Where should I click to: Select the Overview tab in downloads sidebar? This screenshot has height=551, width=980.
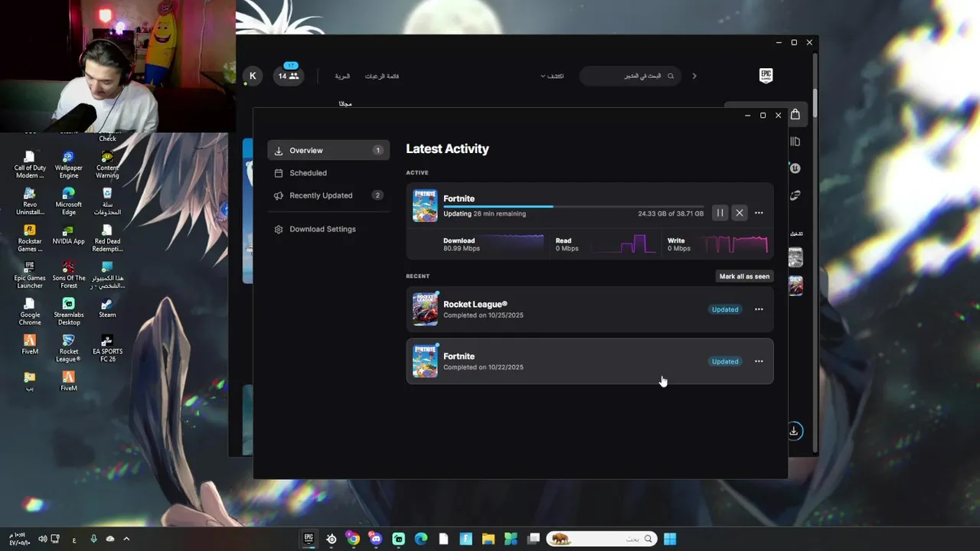(328, 151)
